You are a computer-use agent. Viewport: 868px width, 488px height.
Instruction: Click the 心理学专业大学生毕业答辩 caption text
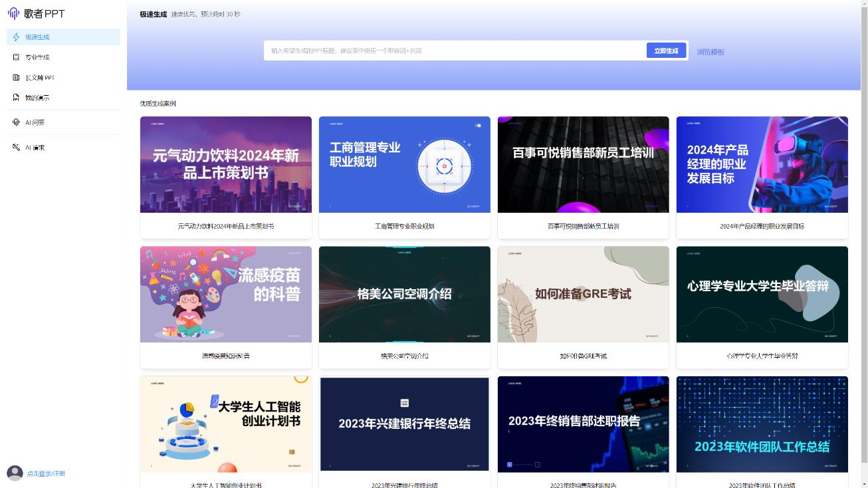click(x=762, y=356)
